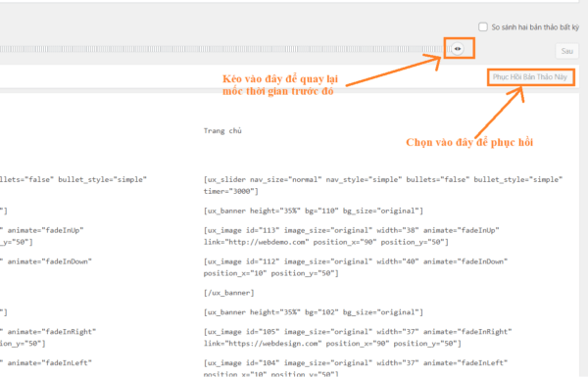Click the revision slider handle with arrows icon
The width and height of the screenshot is (588, 377).
tap(458, 49)
